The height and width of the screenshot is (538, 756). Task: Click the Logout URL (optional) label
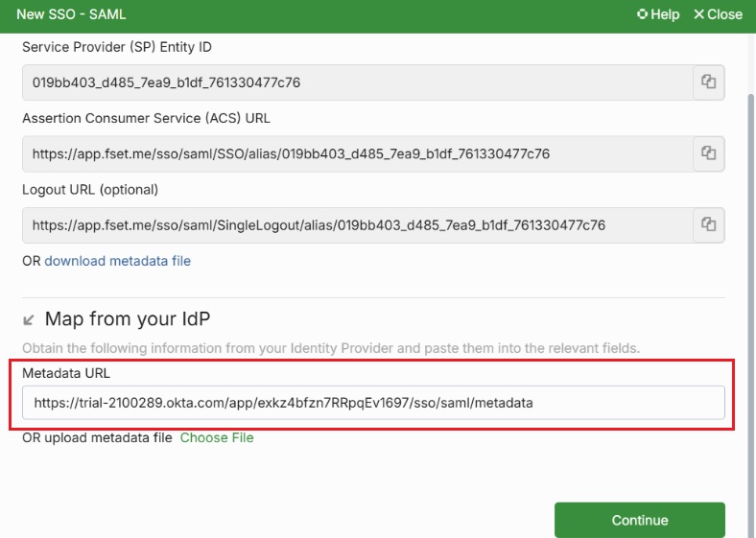pyautogui.click(x=90, y=189)
